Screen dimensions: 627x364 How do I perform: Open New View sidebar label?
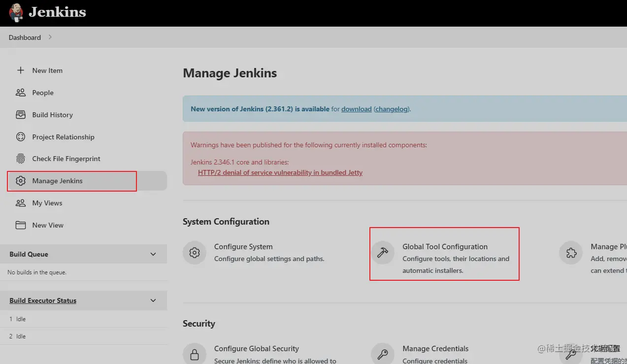48,225
